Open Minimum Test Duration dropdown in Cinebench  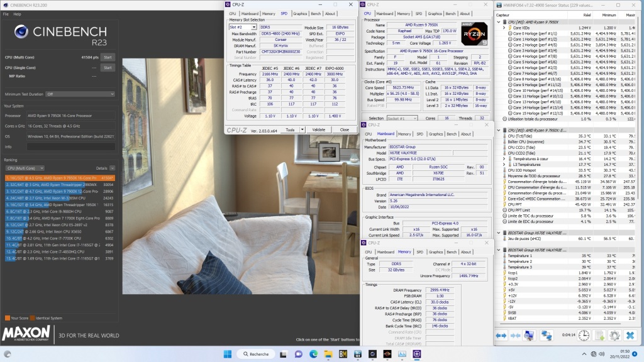(x=80, y=94)
